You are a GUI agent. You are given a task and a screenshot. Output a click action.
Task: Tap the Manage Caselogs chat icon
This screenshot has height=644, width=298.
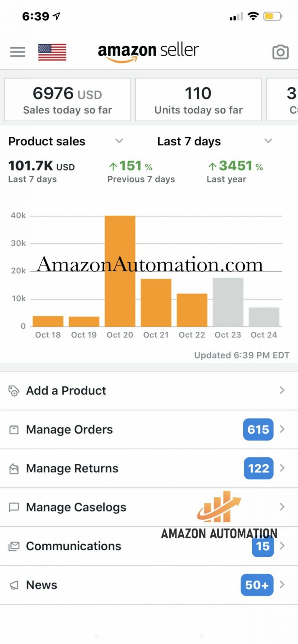click(14, 507)
